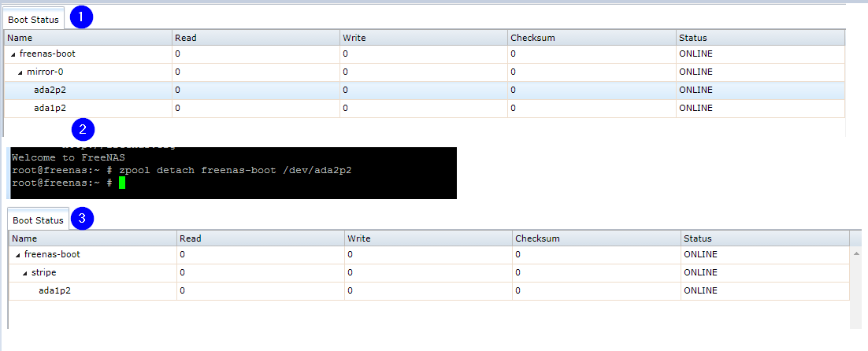Sort by Checksum header in the mirror-0 table
This screenshot has width=868, height=351.
[x=592, y=38]
